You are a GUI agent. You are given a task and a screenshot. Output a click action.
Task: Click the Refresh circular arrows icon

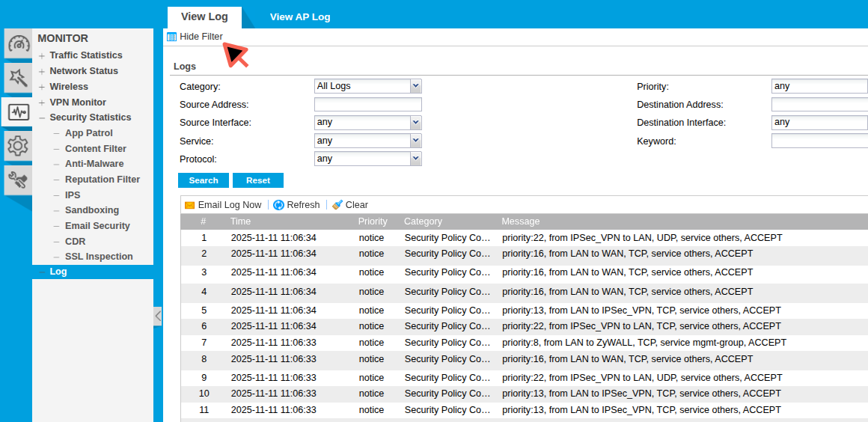point(279,205)
